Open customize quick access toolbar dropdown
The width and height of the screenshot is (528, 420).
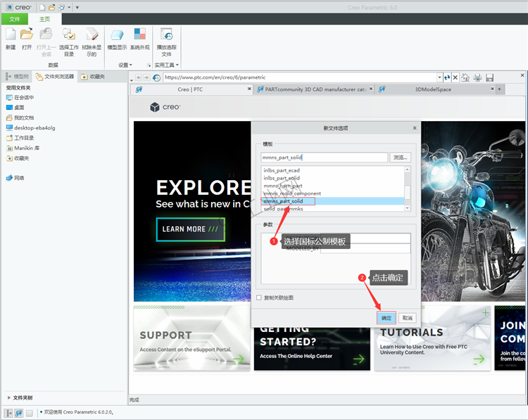[77, 8]
